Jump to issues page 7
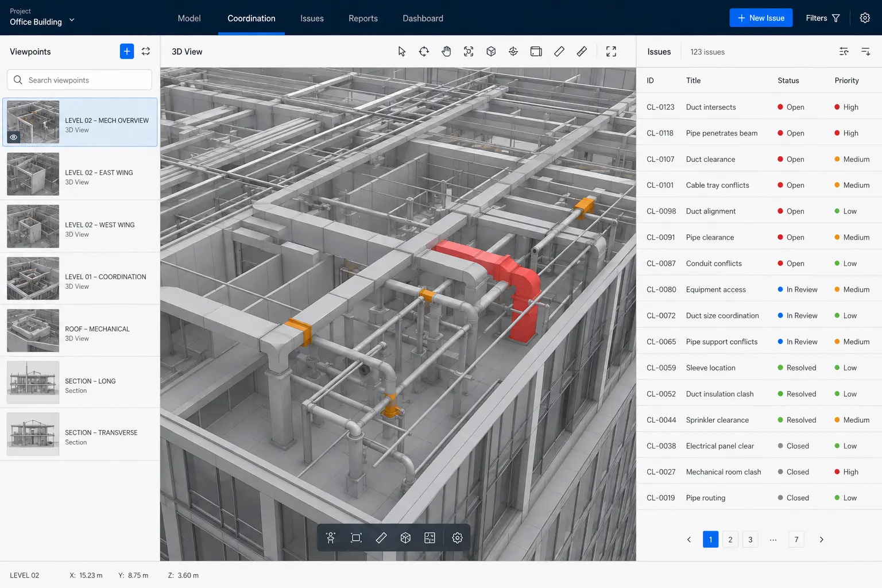Viewport: 882px width, 588px height. (x=796, y=540)
